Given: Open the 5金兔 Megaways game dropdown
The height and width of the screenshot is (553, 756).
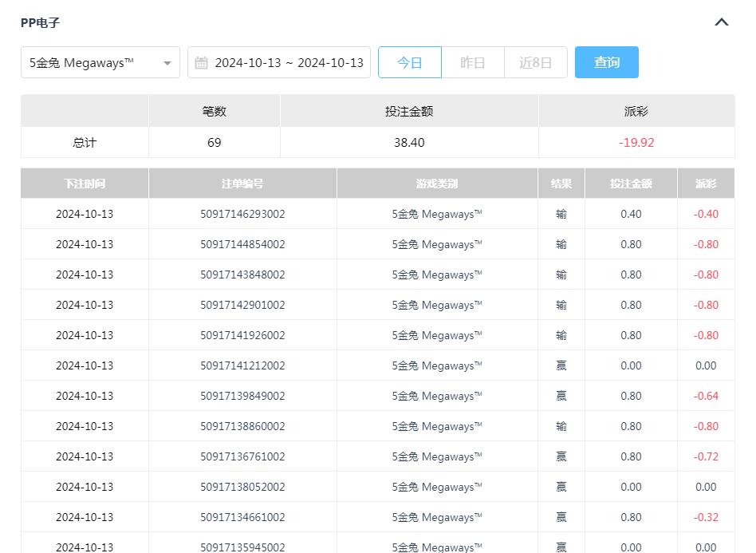Looking at the screenshot, I should 100,63.
